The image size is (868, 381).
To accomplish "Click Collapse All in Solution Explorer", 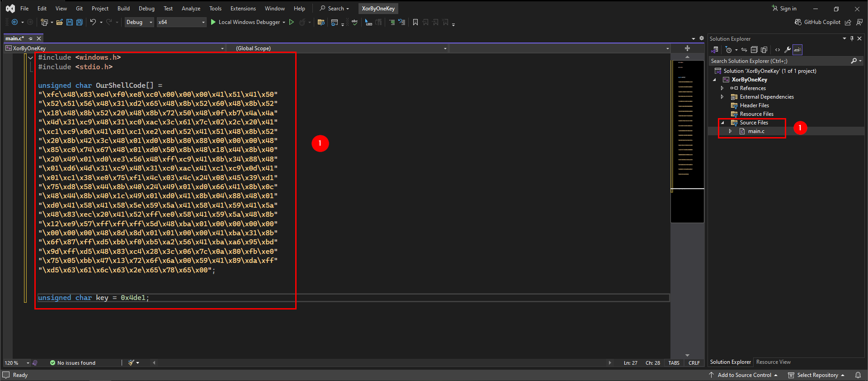I will click(x=754, y=50).
